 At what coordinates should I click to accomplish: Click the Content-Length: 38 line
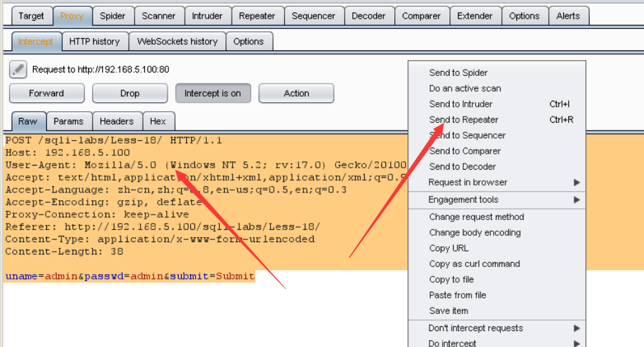coord(64,252)
